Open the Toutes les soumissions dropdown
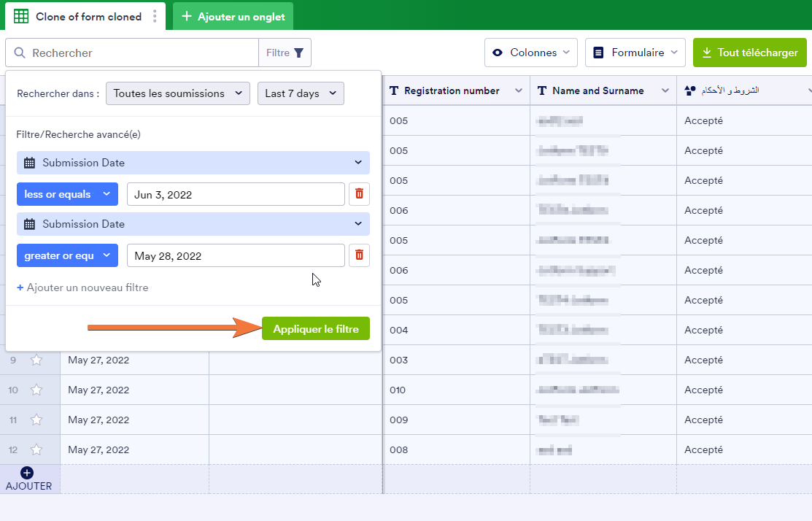 [177, 93]
